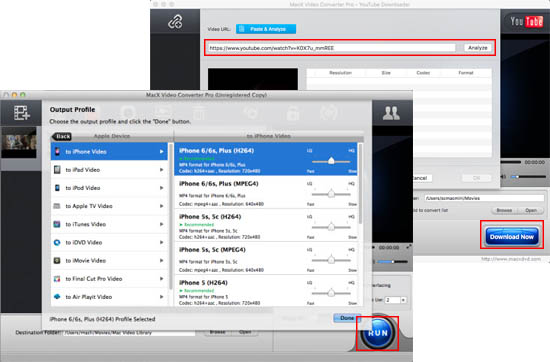Expand to Final Cut Pro Video arrow
The image size is (550, 362).
161,279
